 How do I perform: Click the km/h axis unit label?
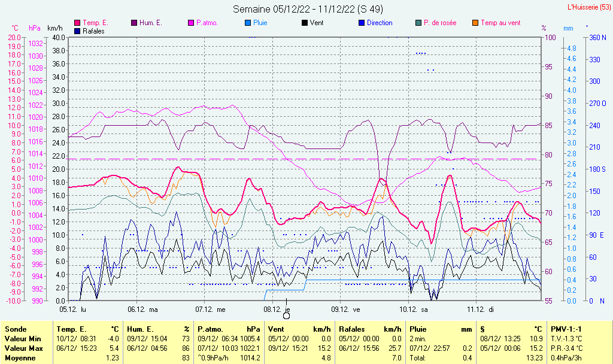[55, 28]
